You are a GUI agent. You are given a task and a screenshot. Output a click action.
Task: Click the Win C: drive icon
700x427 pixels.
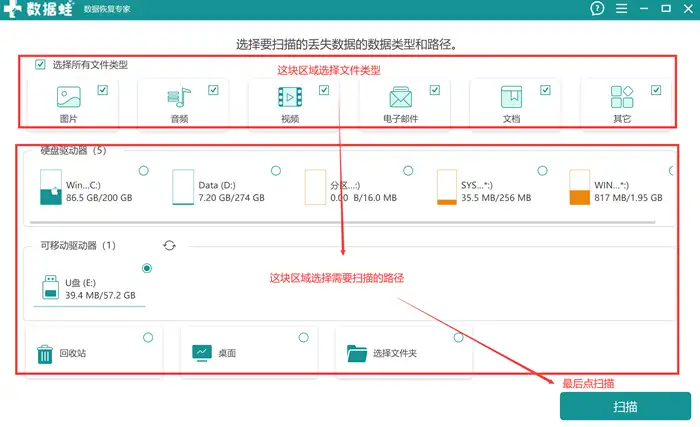pyautogui.click(x=51, y=187)
